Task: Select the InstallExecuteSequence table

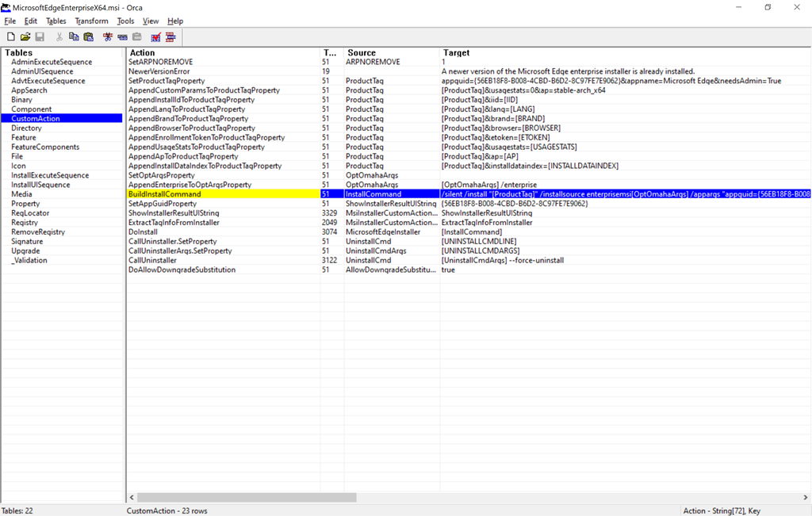Action: coord(50,175)
